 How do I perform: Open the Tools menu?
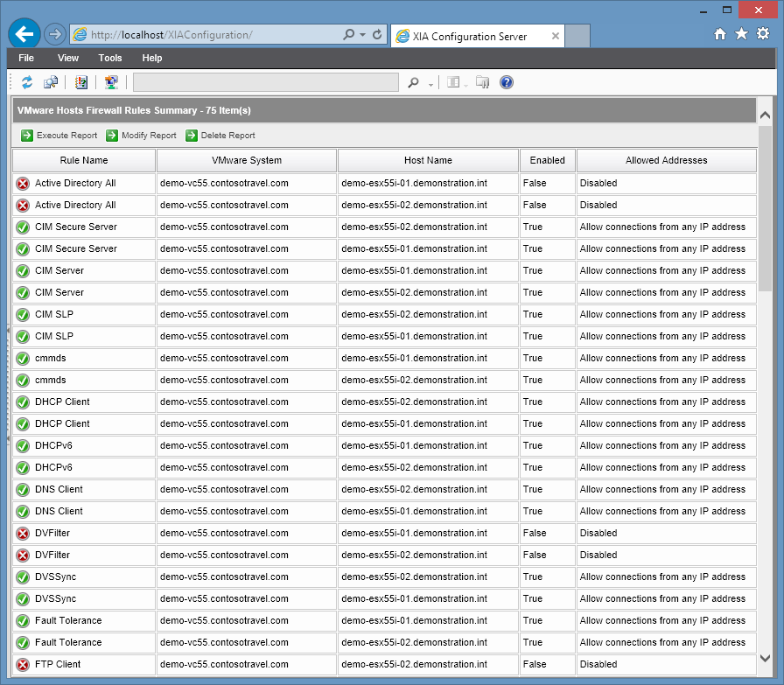pos(109,58)
